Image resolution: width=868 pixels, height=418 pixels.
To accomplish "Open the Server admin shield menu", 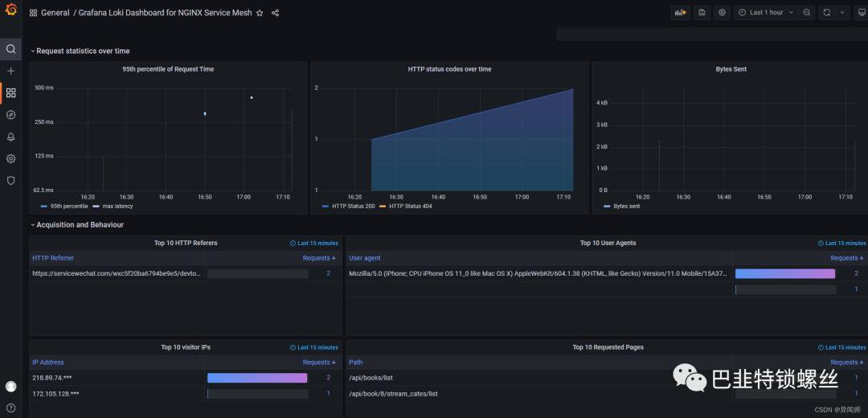I will coord(11,181).
